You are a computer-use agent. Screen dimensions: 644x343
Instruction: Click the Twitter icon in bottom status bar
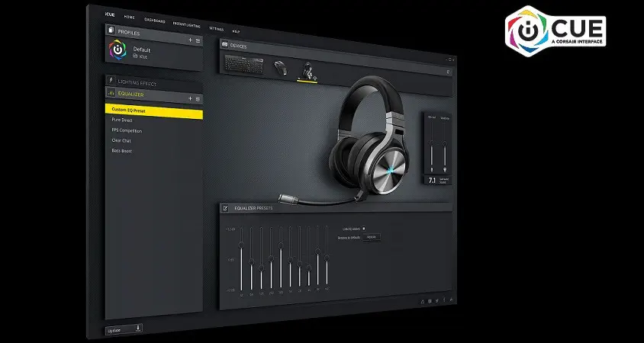coord(436,301)
